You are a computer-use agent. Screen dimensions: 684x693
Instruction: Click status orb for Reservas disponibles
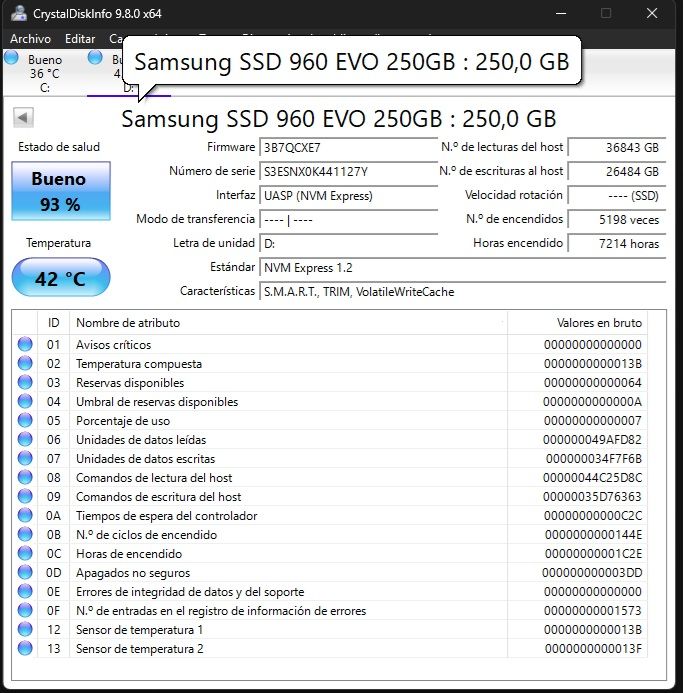click(x=25, y=382)
